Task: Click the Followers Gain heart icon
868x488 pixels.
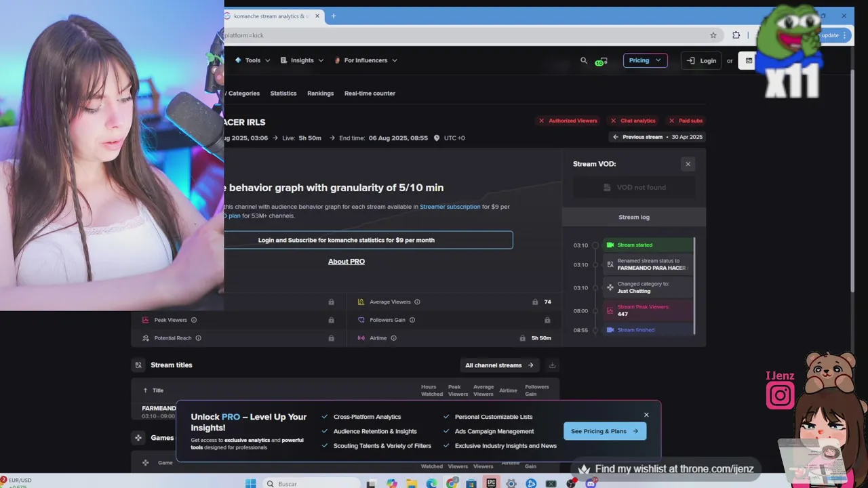Action: (x=361, y=320)
